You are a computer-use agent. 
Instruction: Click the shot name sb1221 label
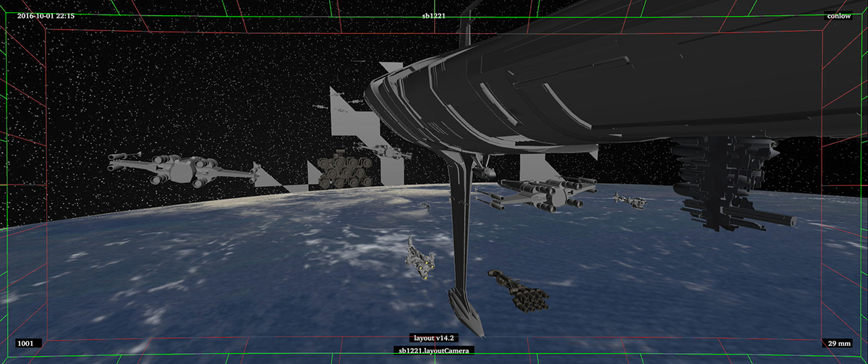click(433, 15)
